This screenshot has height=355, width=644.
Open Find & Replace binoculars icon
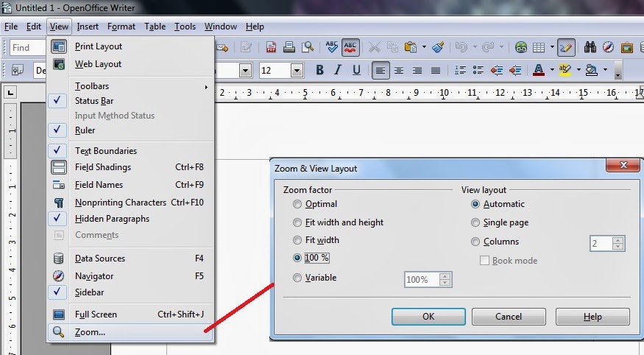[590, 47]
